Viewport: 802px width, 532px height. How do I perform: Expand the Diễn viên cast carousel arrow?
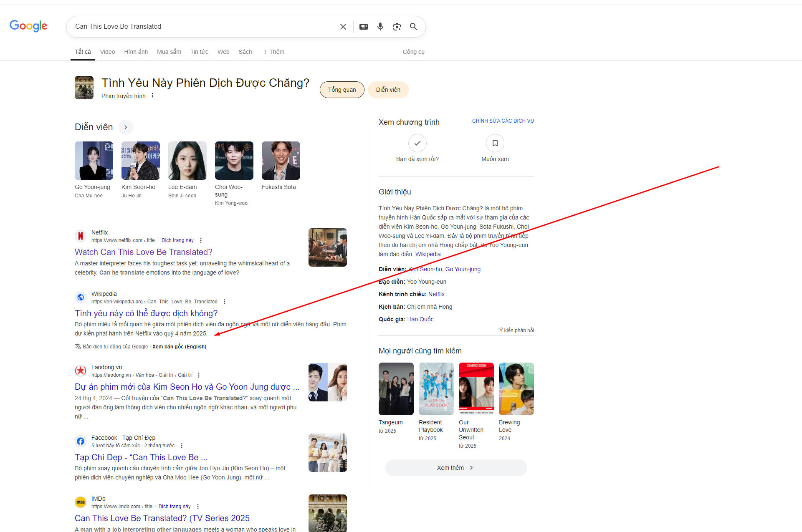[126, 127]
